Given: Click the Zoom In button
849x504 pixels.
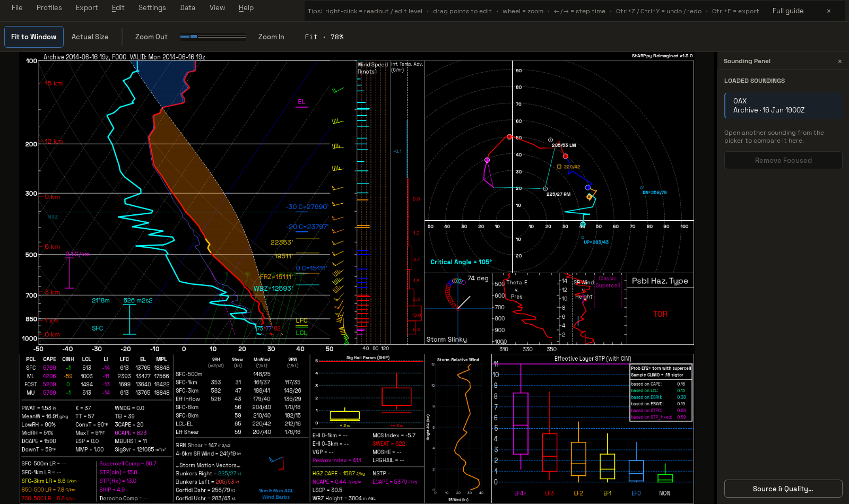Looking at the screenshot, I should click(271, 37).
